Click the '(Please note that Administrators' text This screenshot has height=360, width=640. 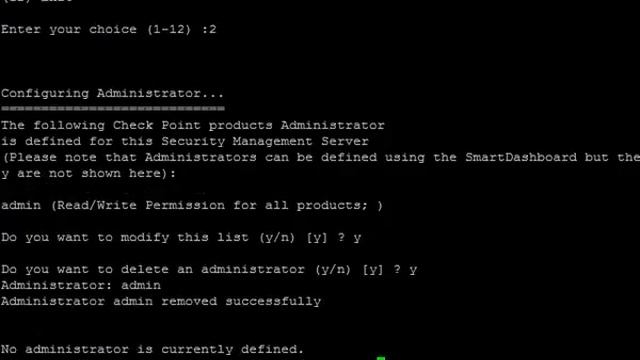tap(129, 158)
